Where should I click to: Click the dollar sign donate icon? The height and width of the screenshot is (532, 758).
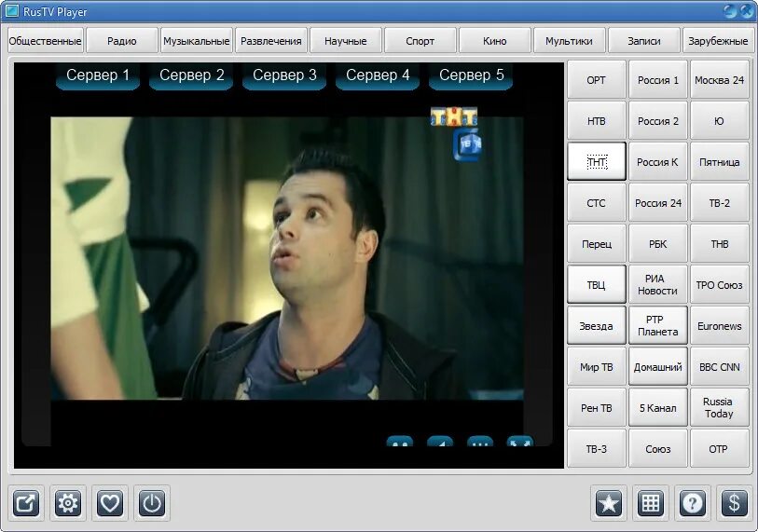[735, 503]
